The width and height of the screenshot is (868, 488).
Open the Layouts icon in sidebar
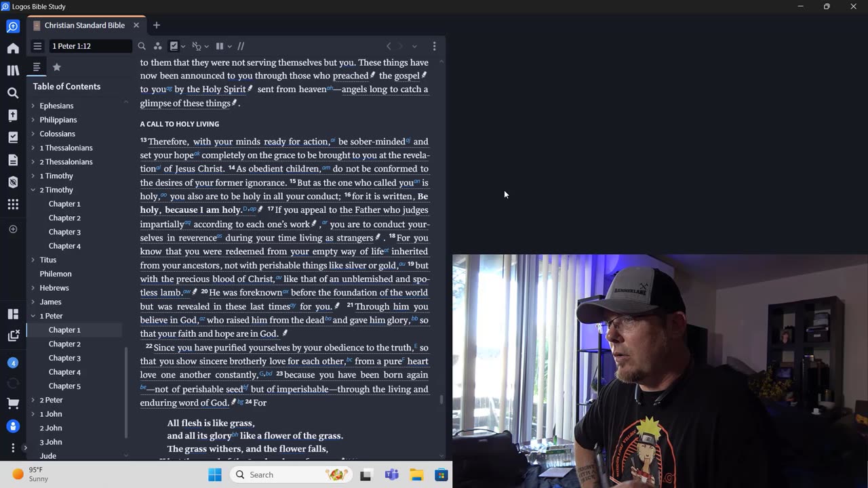coord(13,314)
